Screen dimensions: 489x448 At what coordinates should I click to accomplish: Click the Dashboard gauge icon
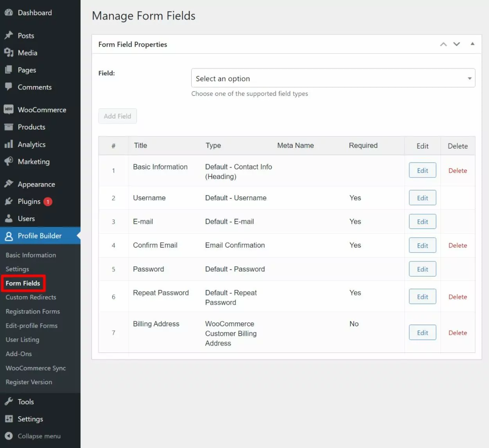pyautogui.click(x=9, y=13)
